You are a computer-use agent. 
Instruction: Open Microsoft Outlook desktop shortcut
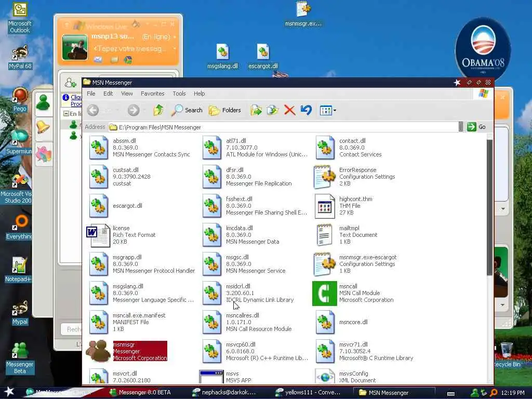(20, 18)
